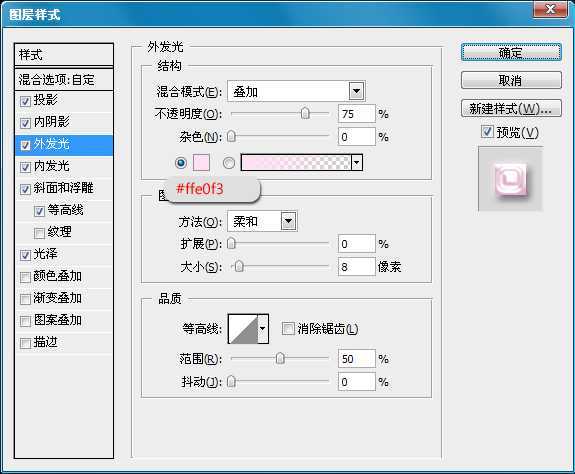This screenshot has height=474, width=575.
Task: Close the 图层样式 dialog
Action: pyautogui.click(x=550, y=9)
